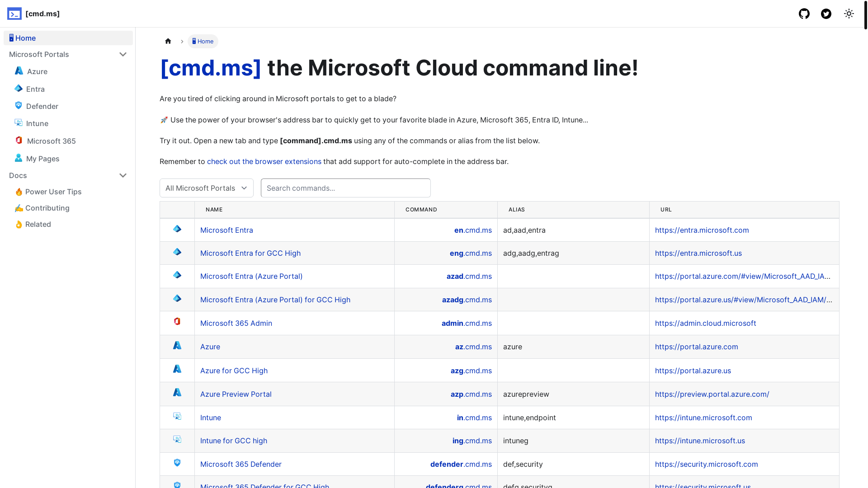Click the Microsoft 365 icon in sidebar
The image size is (868, 488).
(x=19, y=141)
